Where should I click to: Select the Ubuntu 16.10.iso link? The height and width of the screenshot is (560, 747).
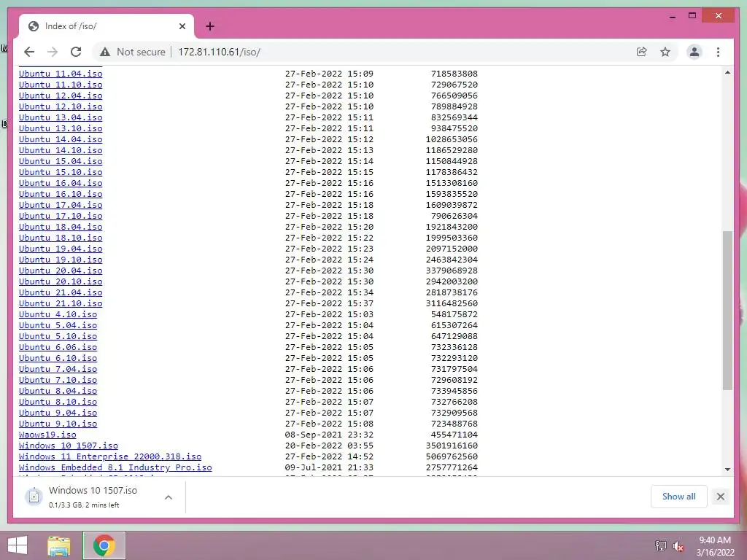point(61,194)
